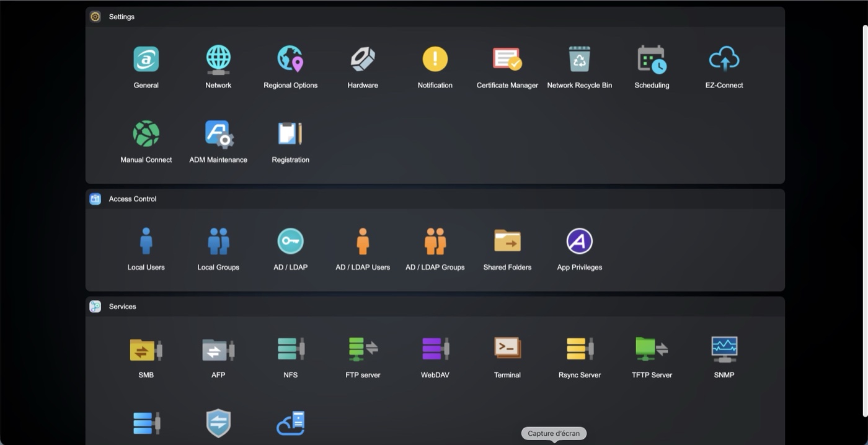Open AD / LDAP key icon
The width and height of the screenshot is (868, 445).
click(290, 241)
